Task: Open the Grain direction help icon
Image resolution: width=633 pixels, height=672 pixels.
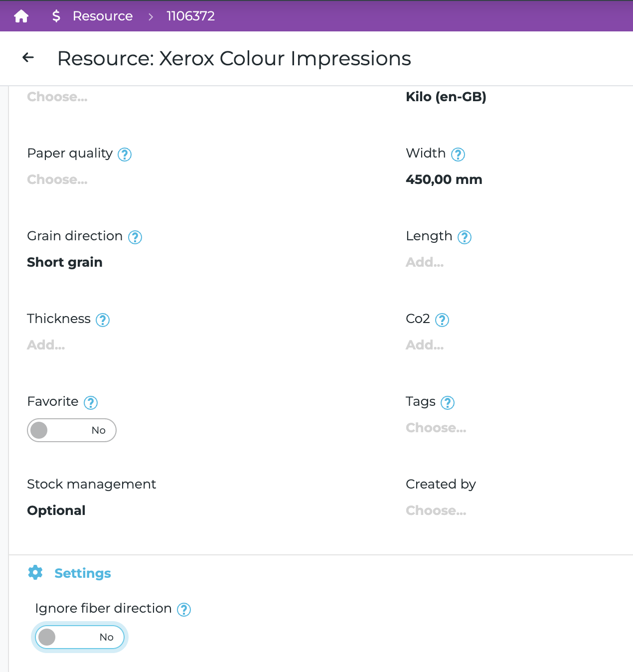Action: pos(135,237)
